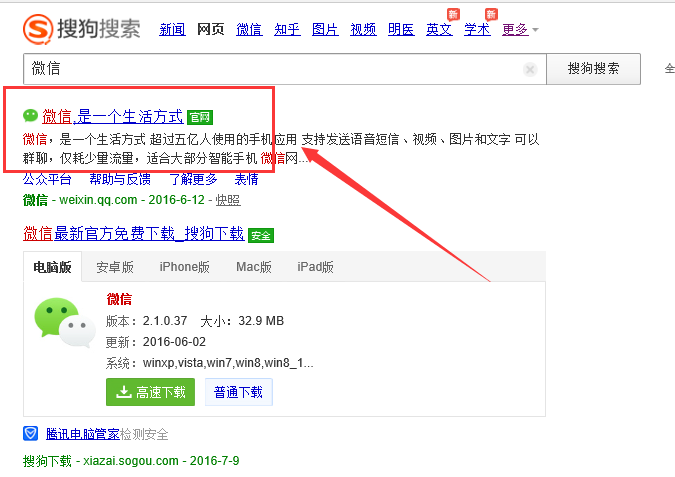This screenshot has height=477, width=675.
Task: Open the 英文 search category
Action: click(x=439, y=29)
